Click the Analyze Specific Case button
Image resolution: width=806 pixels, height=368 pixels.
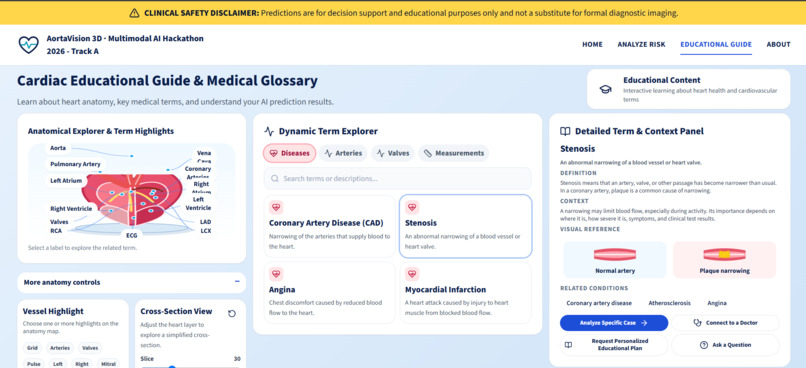coord(614,323)
